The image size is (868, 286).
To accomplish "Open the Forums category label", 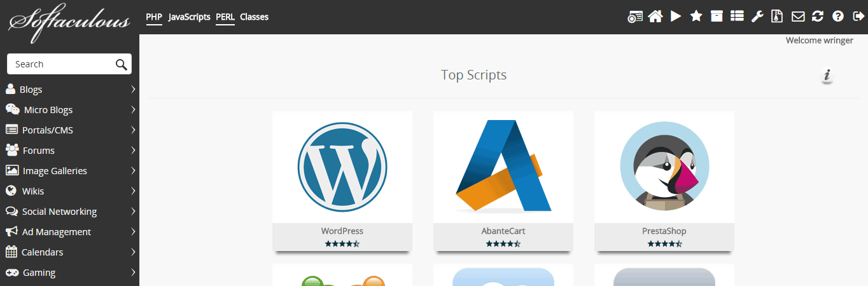I will coord(39,151).
